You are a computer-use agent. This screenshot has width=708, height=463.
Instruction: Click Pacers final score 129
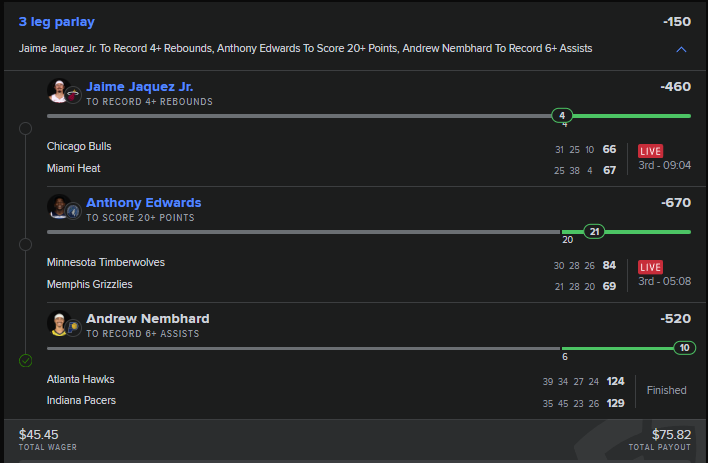tap(615, 403)
